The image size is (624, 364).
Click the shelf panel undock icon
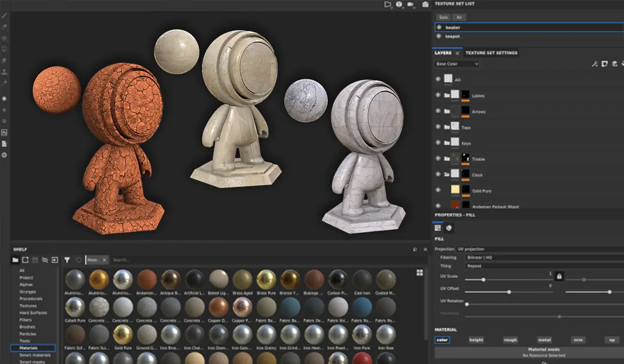click(x=414, y=250)
